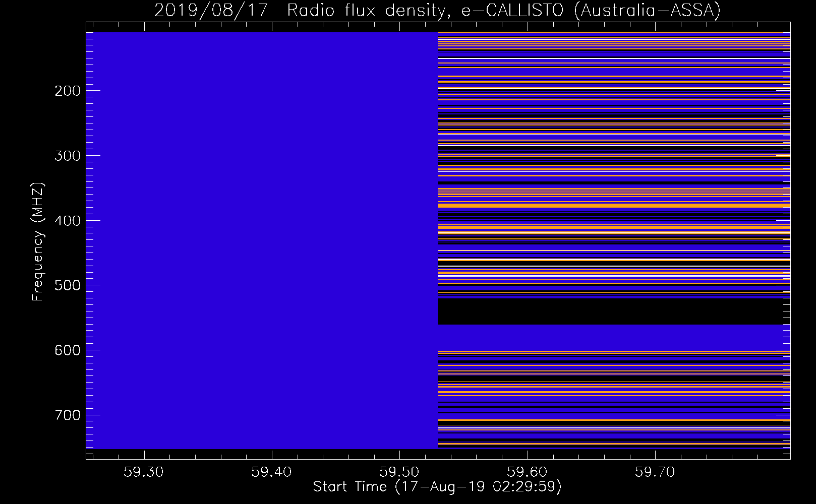
Task: Click the 200 frequency tick label
Action: pos(67,91)
